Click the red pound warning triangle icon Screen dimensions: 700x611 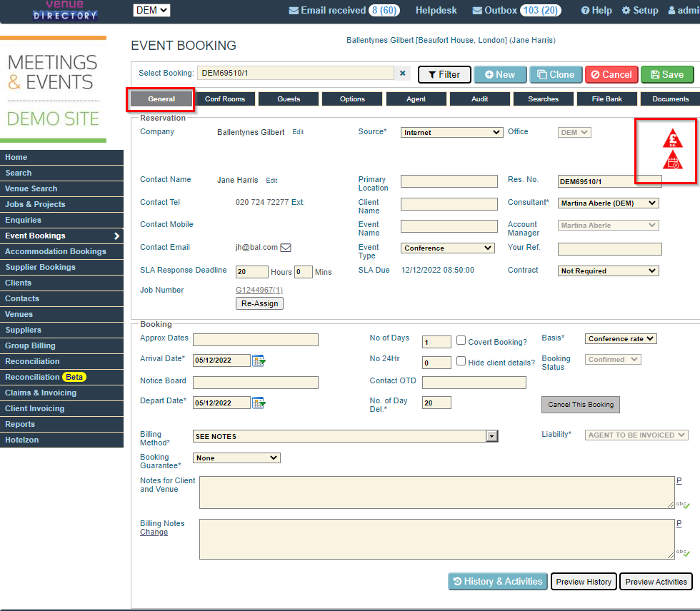tap(672, 138)
